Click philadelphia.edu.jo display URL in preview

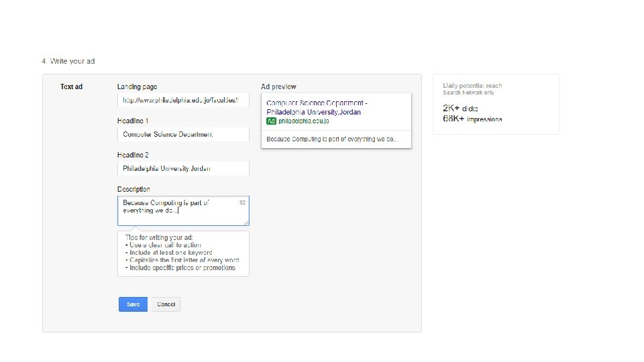tap(303, 121)
